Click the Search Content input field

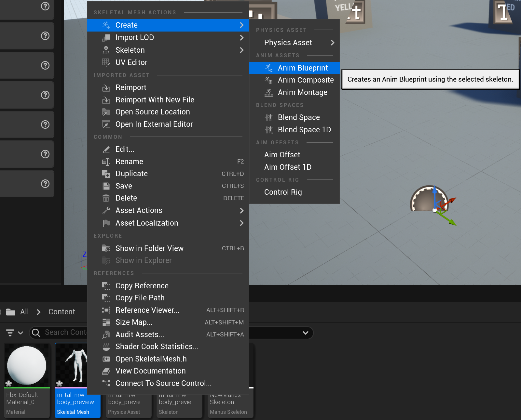coord(65,332)
